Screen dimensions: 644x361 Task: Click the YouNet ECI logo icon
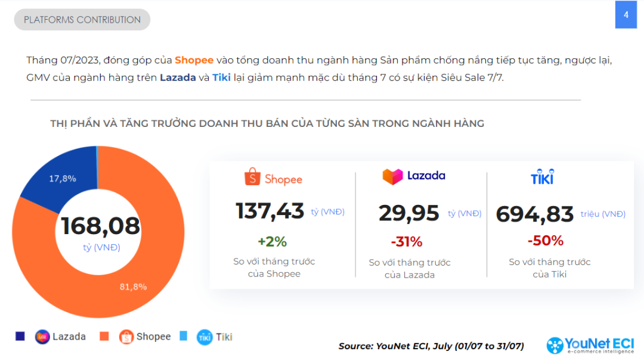click(x=555, y=346)
